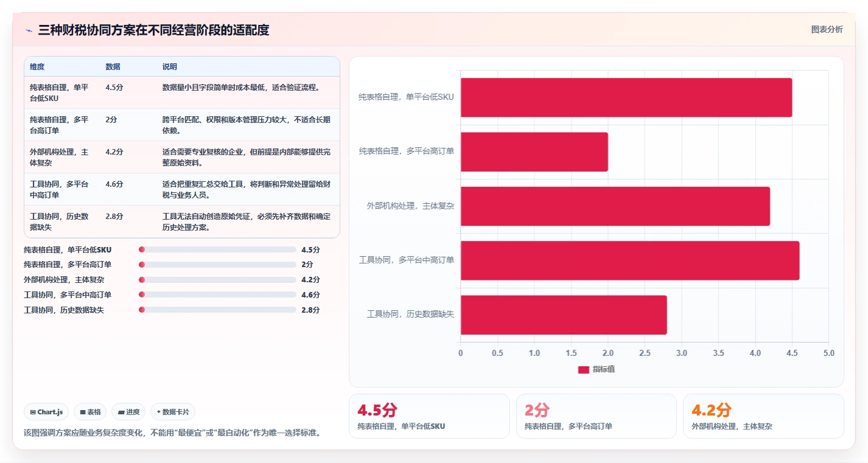The image size is (868, 463).
Task: Click chart axis label 工具协同，历史数据缺失
Action: (410, 315)
